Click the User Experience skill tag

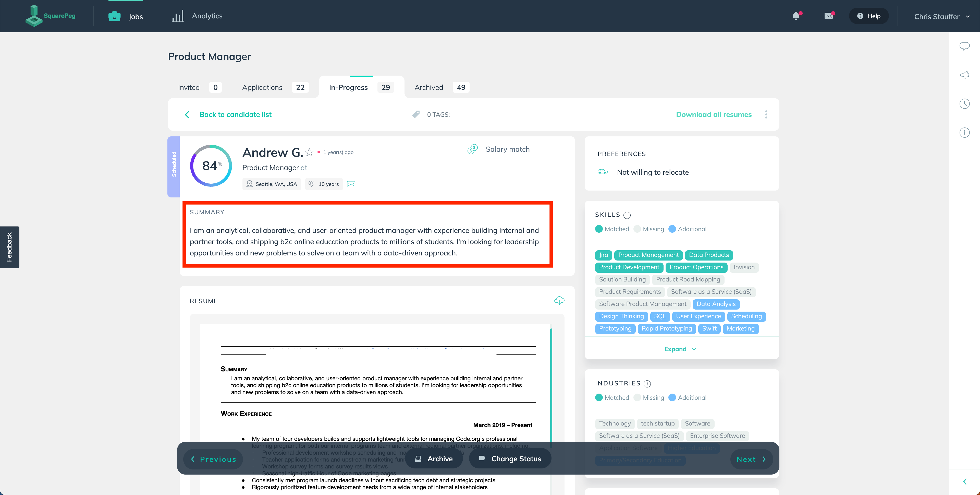pyautogui.click(x=698, y=316)
